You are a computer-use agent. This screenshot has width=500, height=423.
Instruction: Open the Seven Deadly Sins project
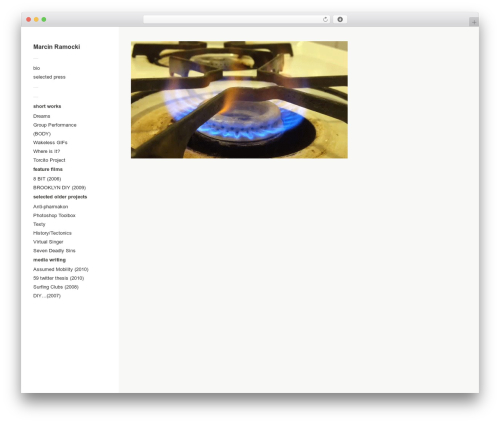[x=54, y=251]
